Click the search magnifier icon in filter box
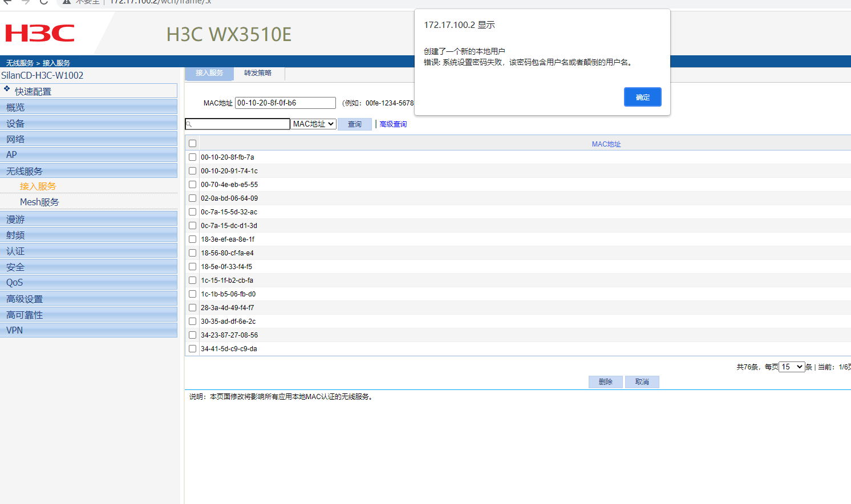851x504 pixels. coord(189,124)
